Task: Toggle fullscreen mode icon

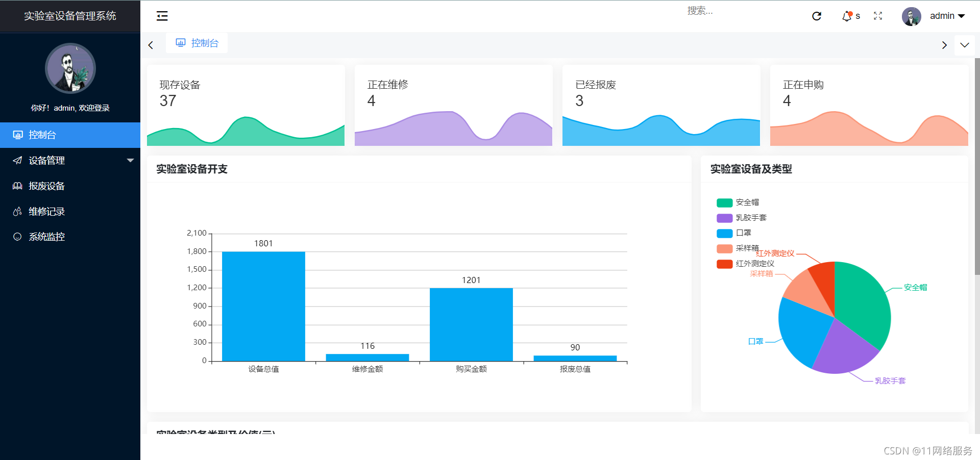Action: click(878, 16)
